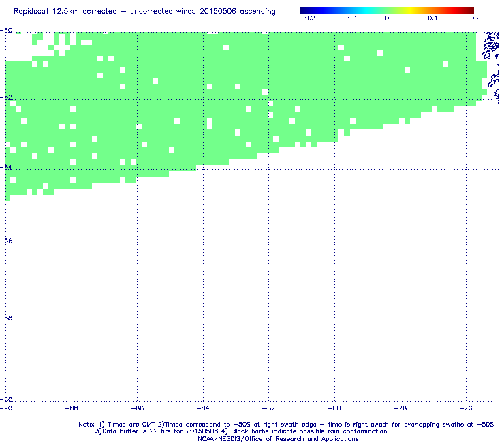Click the -0.1 color bar label
This screenshot has height=443, width=504.
coord(349,18)
